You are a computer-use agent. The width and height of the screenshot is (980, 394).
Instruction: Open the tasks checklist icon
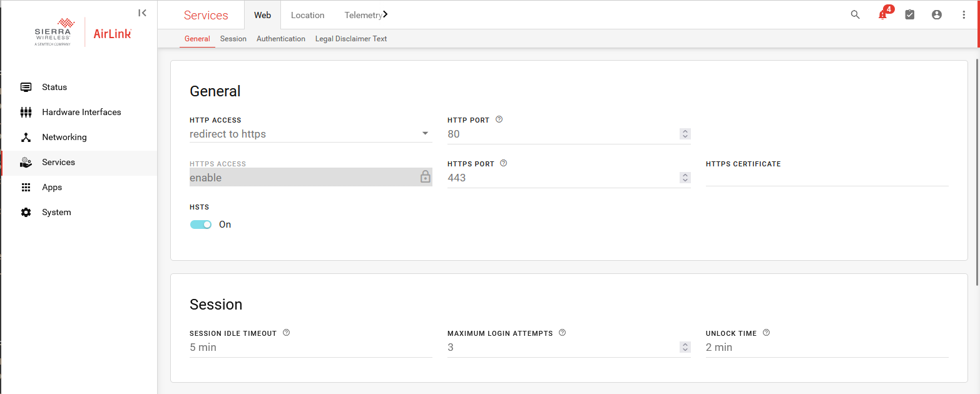click(x=909, y=14)
